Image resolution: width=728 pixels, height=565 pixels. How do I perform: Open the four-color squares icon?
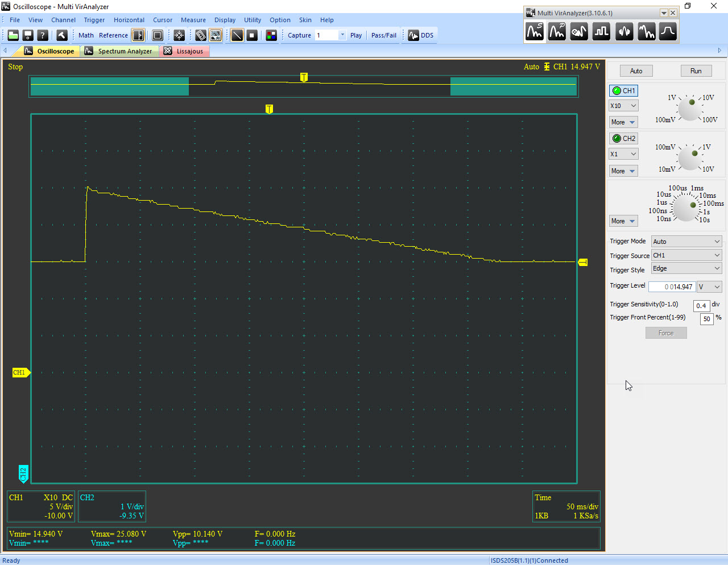click(271, 35)
